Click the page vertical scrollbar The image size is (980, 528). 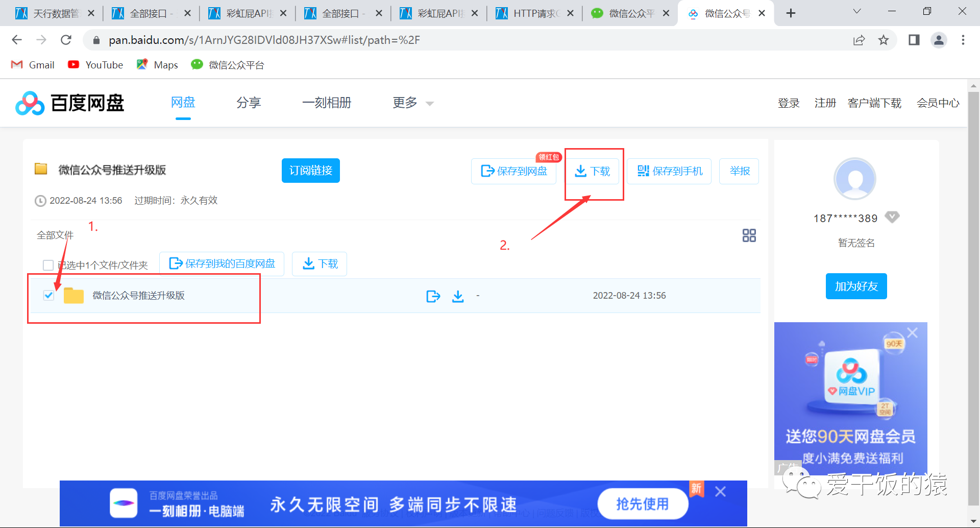point(973,299)
